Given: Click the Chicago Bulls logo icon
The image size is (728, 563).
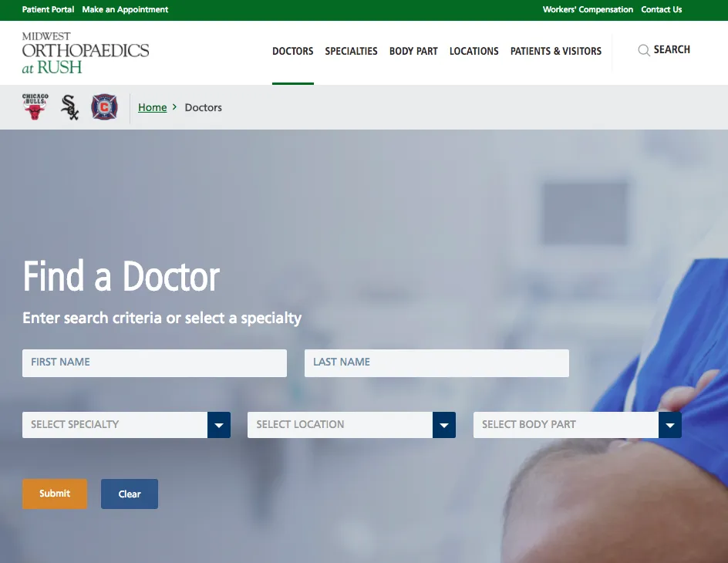Looking at the screenshot, I should pyautogui.click(x=35, y=106).
